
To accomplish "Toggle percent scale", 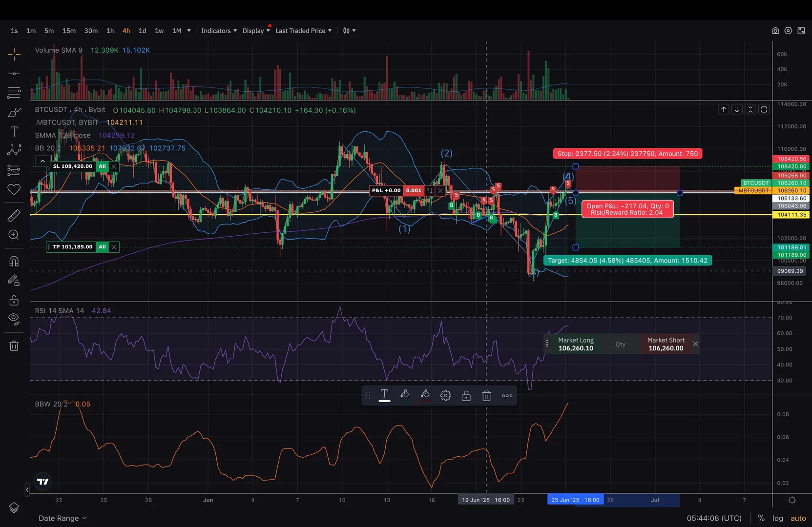I will pyautogui.click(x=761, y=518).
